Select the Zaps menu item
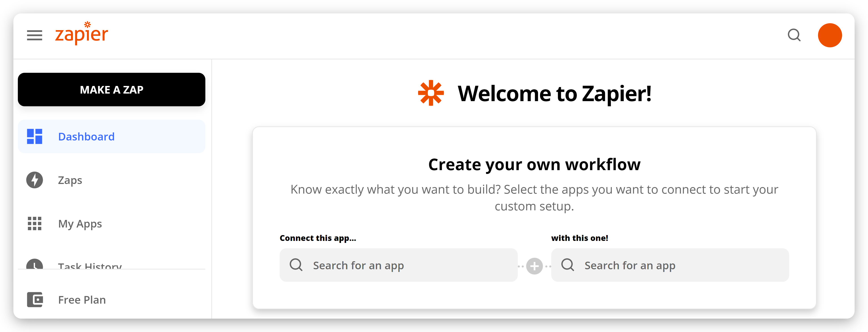This screenshot has height=332, width=868. 70,180
